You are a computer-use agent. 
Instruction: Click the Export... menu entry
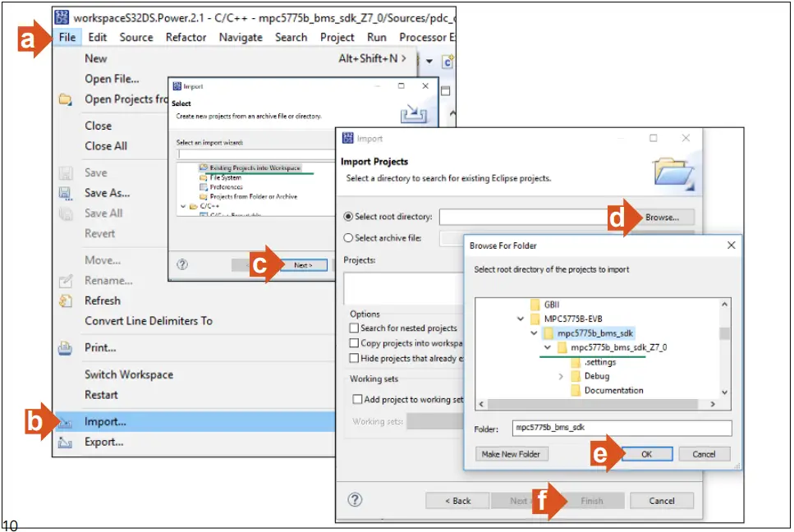(104, 442)
